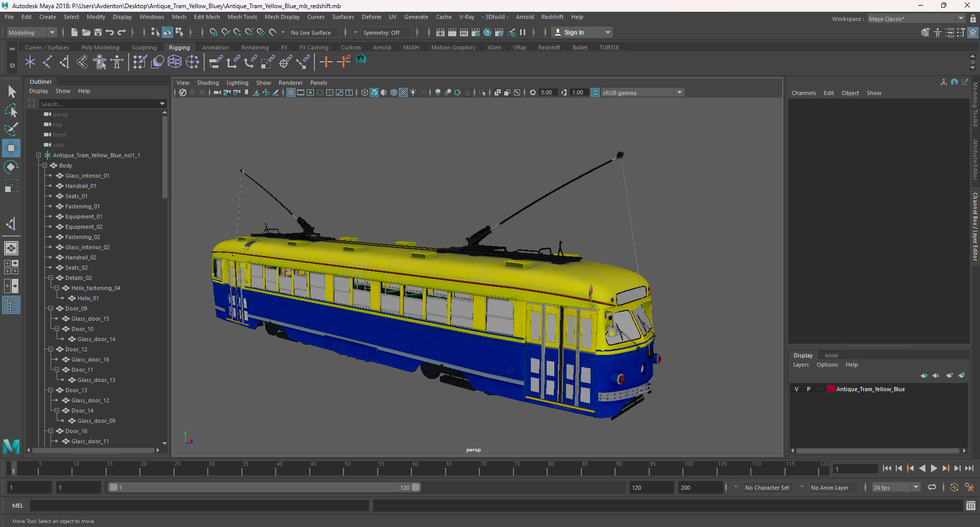Activate the Lasso Select tool

coord(11,110)
